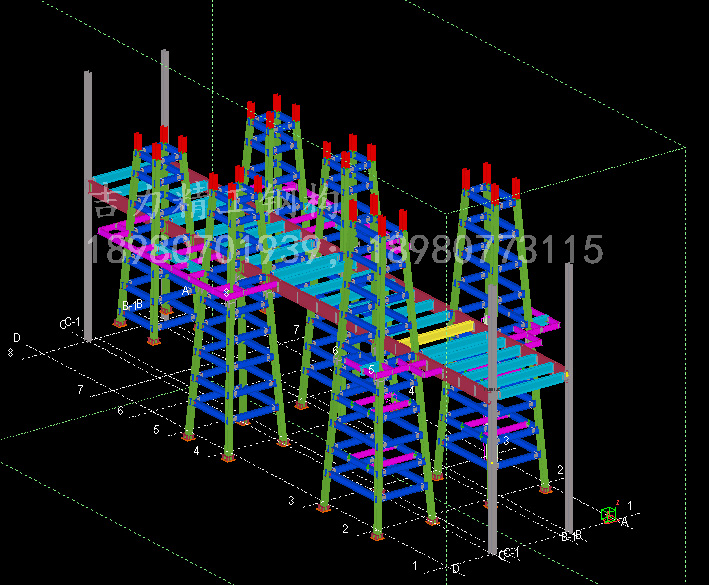Click lower grid number 2 near bottom center
Image resolution: width=709 pixels, height=585 pixels.
point(345,528)
